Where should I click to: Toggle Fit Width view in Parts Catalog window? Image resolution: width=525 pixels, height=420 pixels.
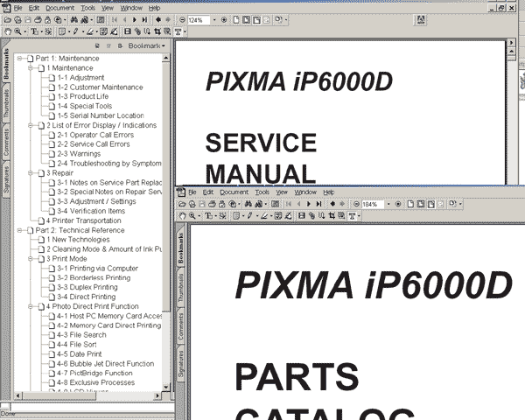pos(430,204)
